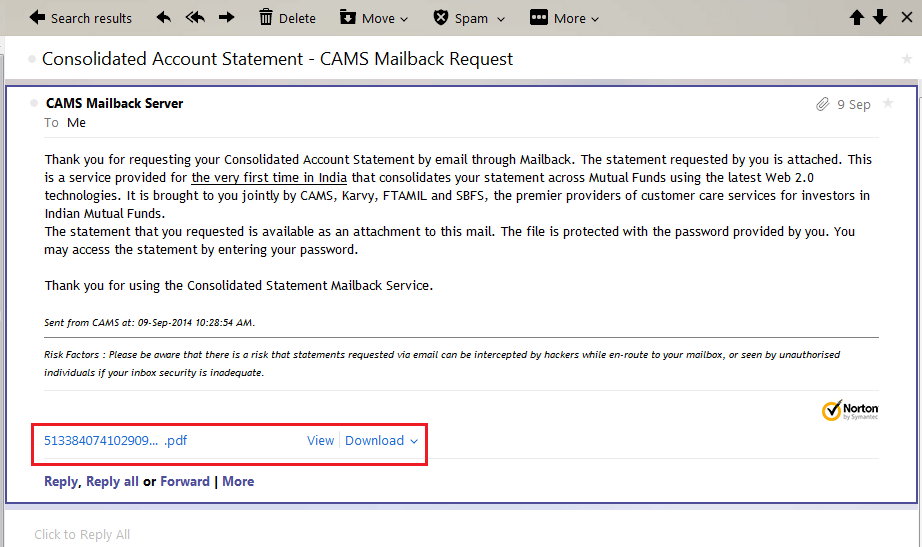The width and height of the screenshot is (922, 547).
Task: Open the Move dropdown menu
Action: 374,18
